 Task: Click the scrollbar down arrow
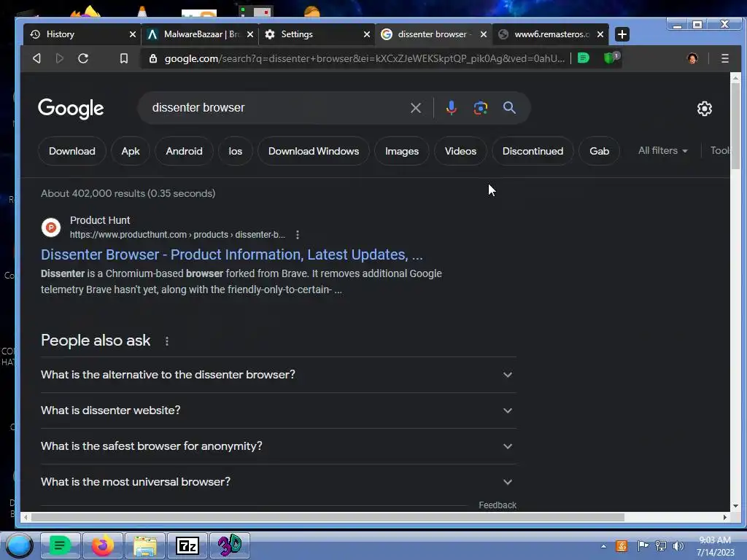[735, 506]
